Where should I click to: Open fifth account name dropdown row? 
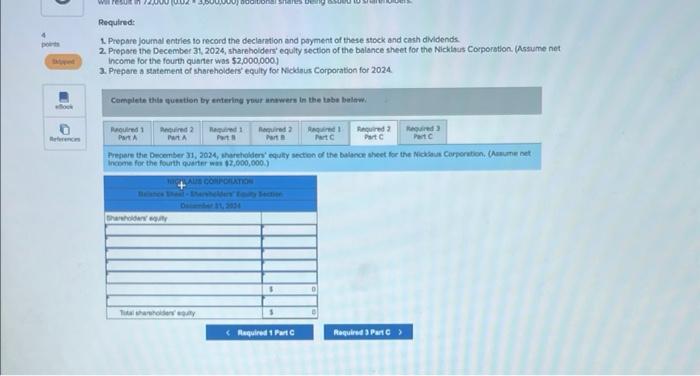[183, 277]
